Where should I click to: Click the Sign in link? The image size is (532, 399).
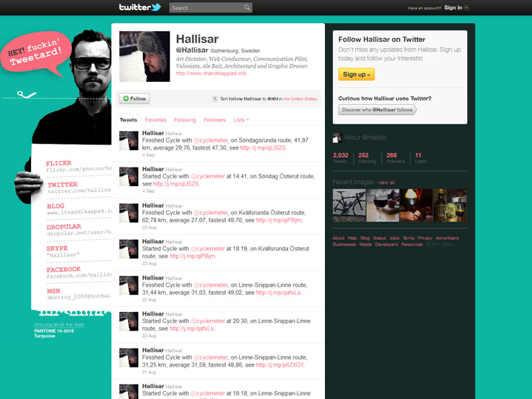coord(453,7)
